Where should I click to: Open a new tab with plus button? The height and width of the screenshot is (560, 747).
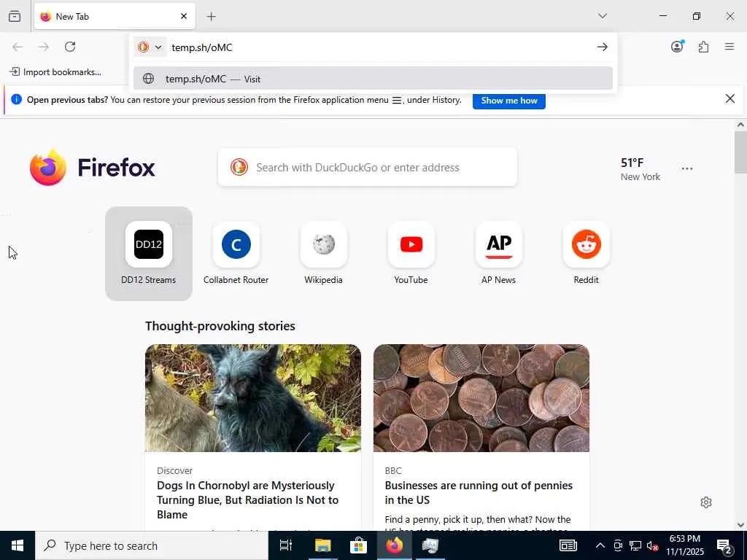point(211,17)
